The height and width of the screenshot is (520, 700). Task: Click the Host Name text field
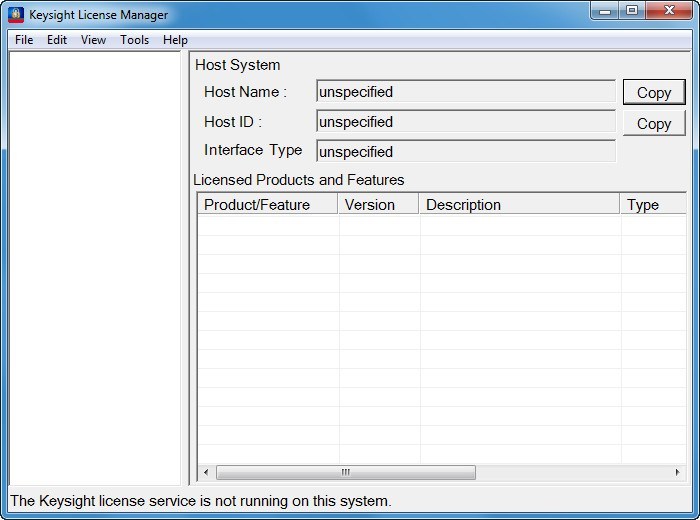tap(466, 92)
